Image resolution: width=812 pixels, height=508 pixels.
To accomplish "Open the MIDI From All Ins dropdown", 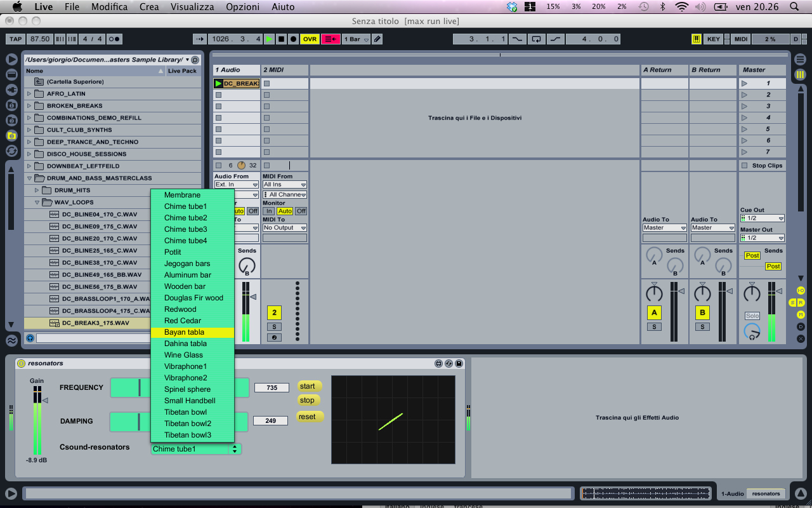I will click(x=285, y=184).
